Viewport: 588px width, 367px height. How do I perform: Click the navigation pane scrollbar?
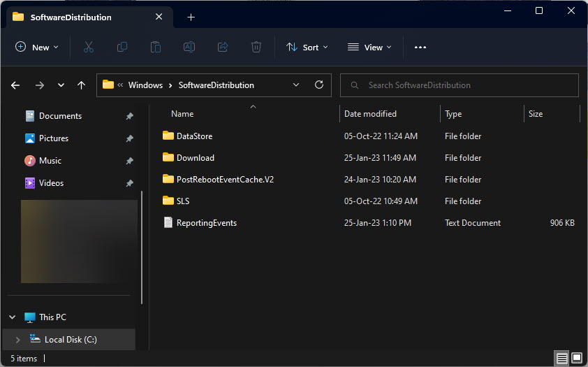[x=142, y=247]
